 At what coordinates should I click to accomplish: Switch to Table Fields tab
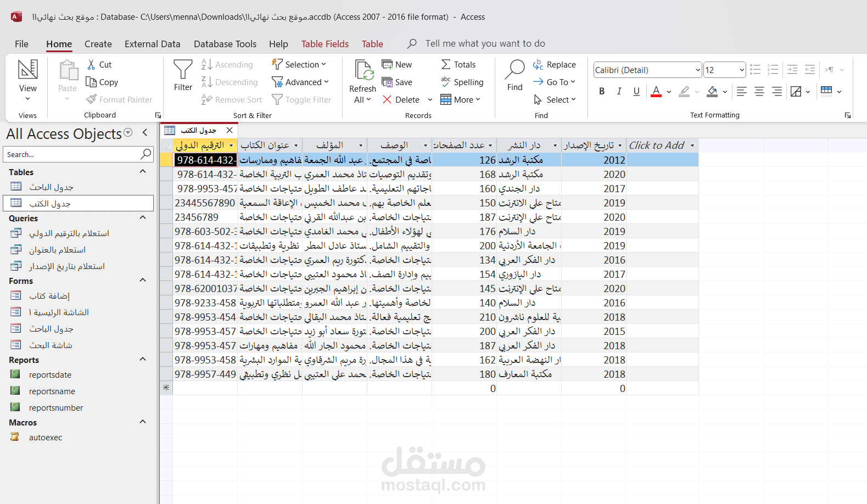click(325, 44)
